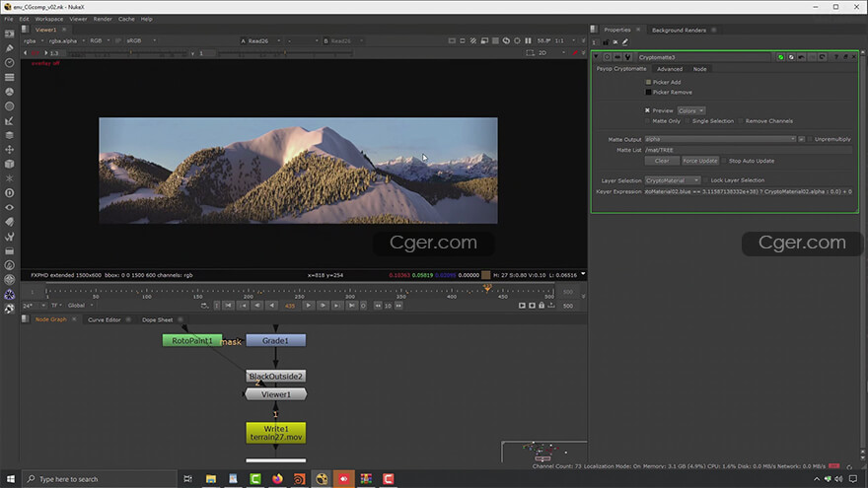The image size is (868, 488).
Task: Open the Render menu
Action: 103,19
